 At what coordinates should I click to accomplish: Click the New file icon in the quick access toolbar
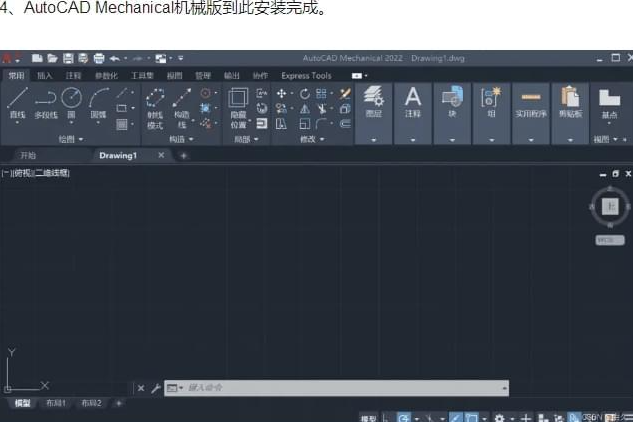(x=37, y=59)
